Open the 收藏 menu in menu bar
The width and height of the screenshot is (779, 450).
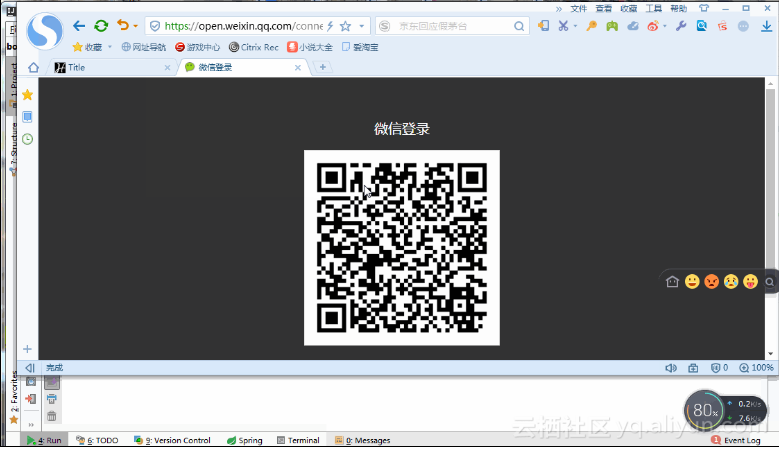(628, 8)
